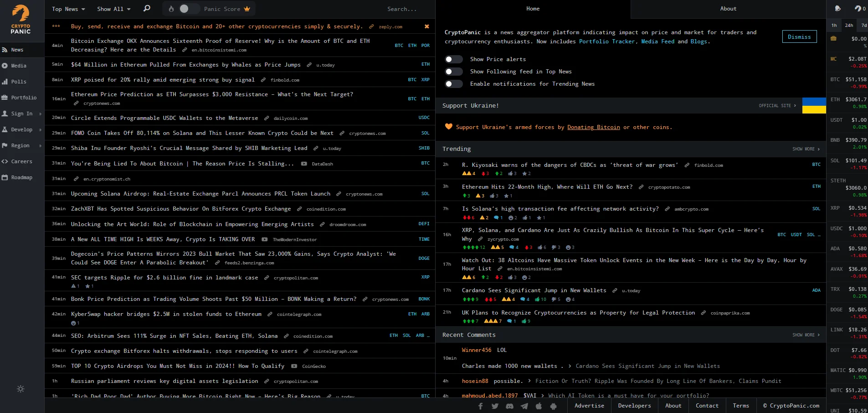Close the zeply.com sponsored banner
868x413 pixels.
click(x=427, y=26)
